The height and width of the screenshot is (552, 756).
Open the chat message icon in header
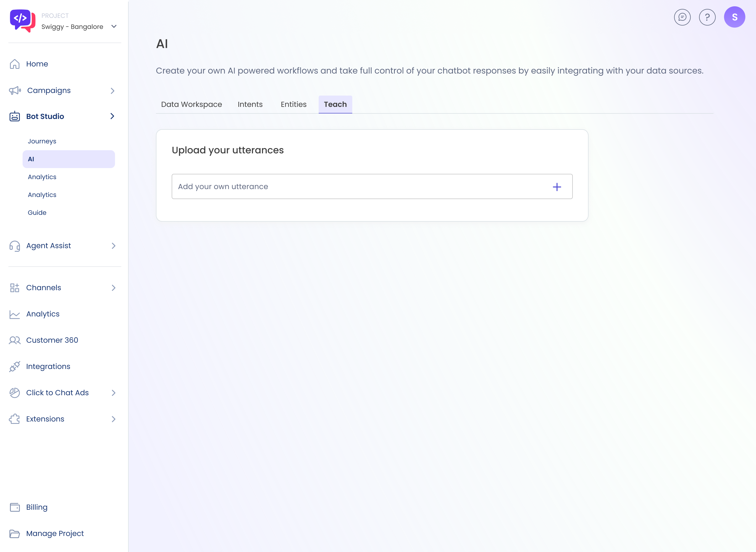(x=682, y=17)
